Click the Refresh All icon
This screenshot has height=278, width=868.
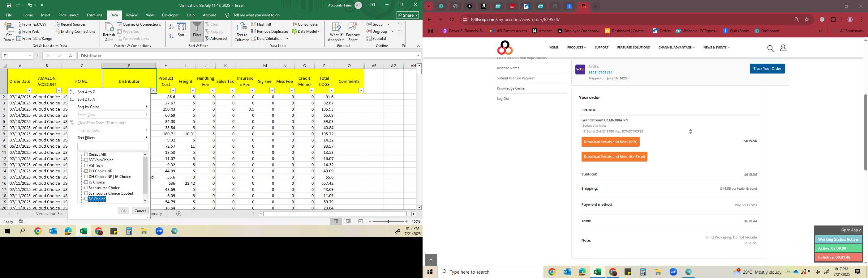(x=109, y=32)
